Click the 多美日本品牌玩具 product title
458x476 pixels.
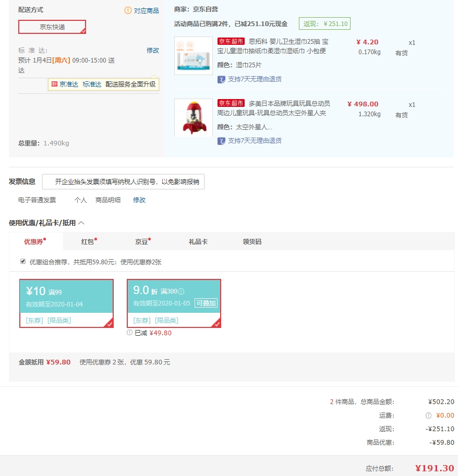(x=274, y=108)
